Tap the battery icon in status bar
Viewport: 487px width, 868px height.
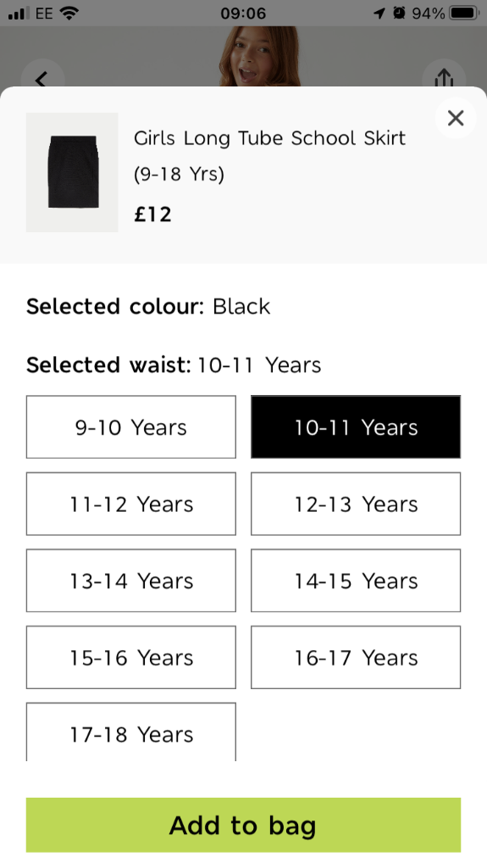coord(464,13)
